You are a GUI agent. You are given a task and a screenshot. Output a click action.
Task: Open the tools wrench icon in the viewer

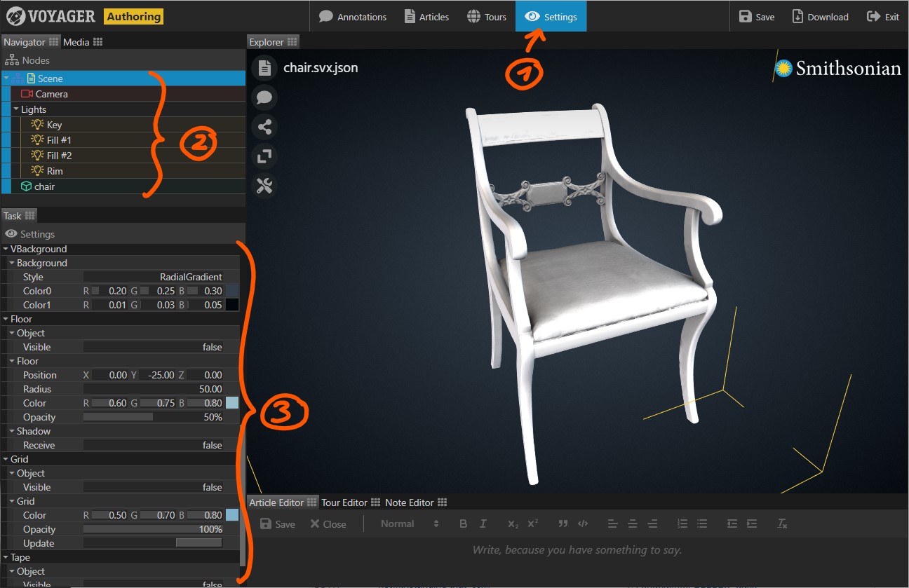(x=264, y=186)
